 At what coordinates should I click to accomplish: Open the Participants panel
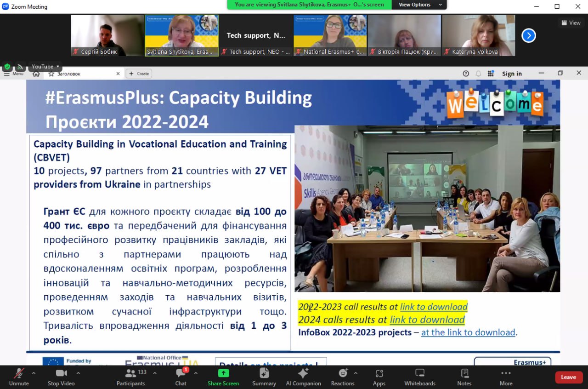pyautogui.click(x=131, y=377)
